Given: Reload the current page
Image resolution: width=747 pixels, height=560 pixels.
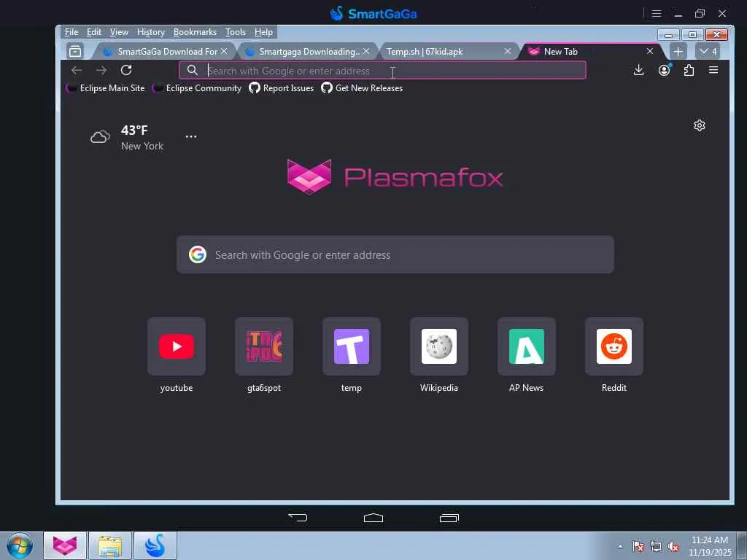Looking at the screenshot, I should (126, 70).
